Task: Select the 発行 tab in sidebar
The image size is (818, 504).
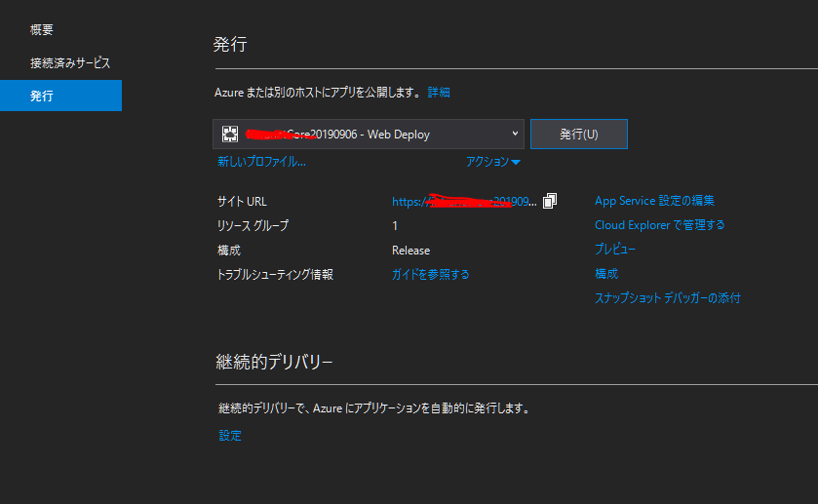Action: (x=60, y=96)
